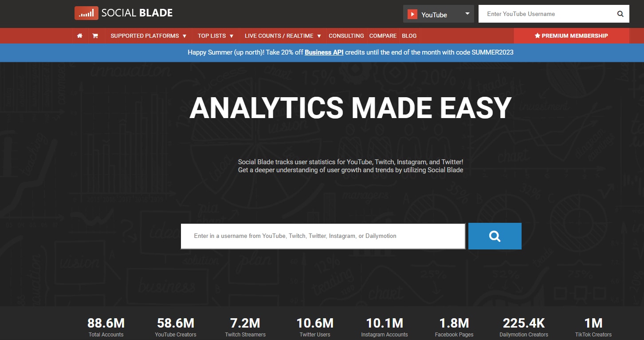Viewport: 644px width, 340px height.
Task: Click the Analytics Made Easy heading
Action: pyautogui.click(x=350, y=108)
